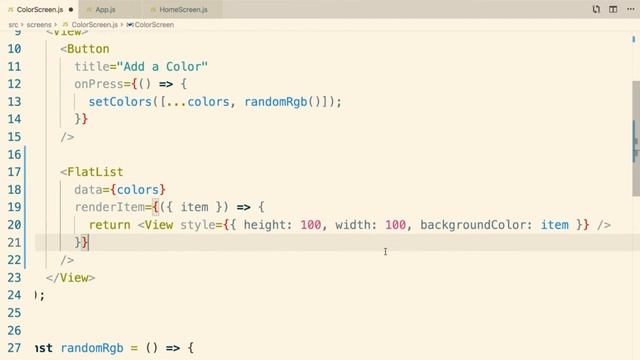Click the View tag on line 20

pyautogui.click(x=159, y=225)
